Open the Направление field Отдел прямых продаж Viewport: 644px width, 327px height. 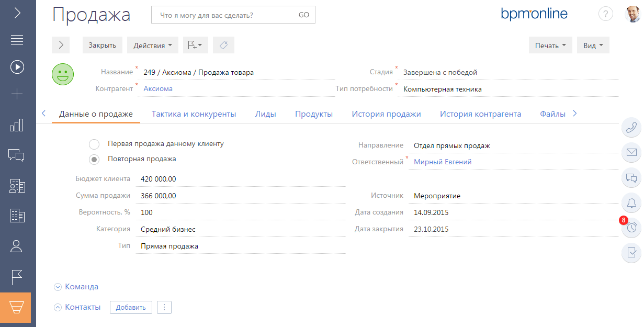[x=513, y=145]
